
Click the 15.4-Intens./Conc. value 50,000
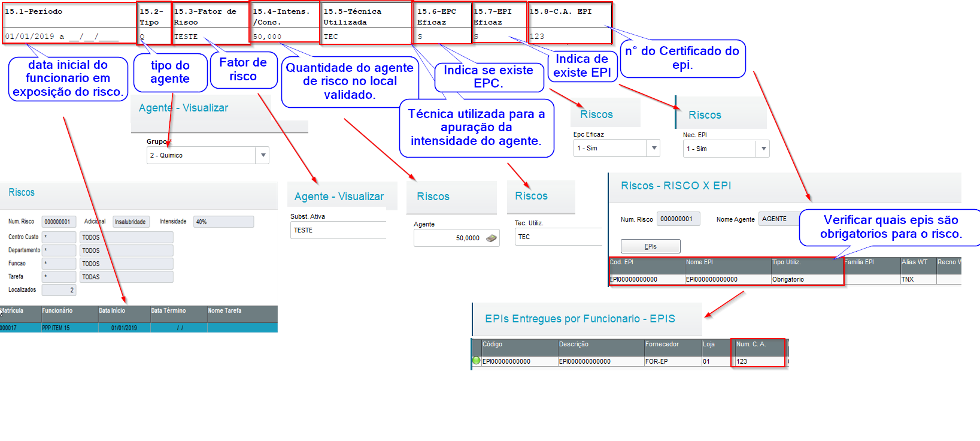click(267, 37)
